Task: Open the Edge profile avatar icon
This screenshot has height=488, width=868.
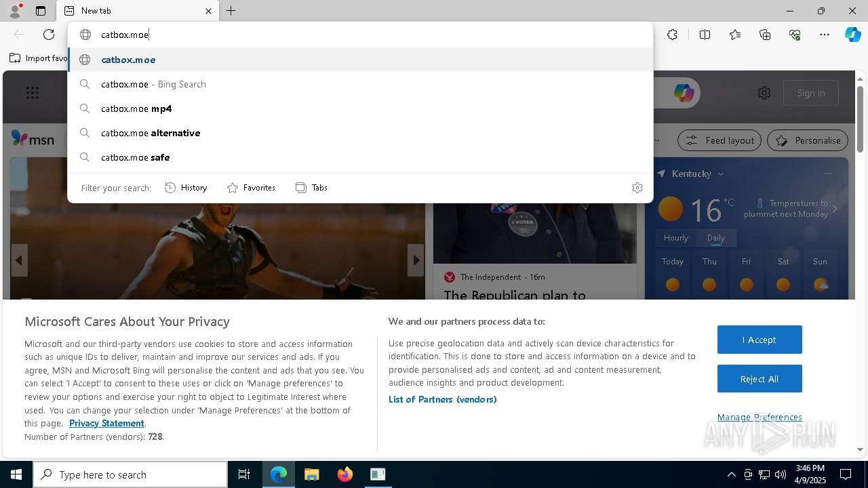Action: click(14, 11)
